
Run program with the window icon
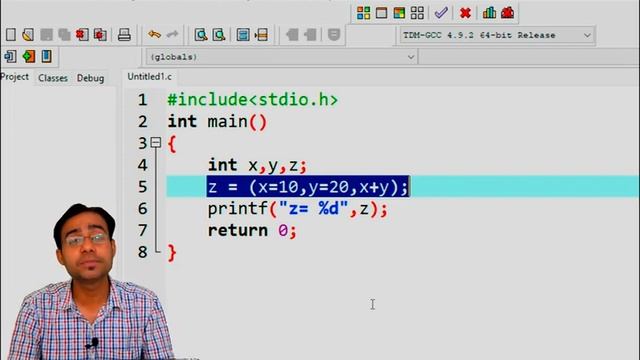coord(381,13)
